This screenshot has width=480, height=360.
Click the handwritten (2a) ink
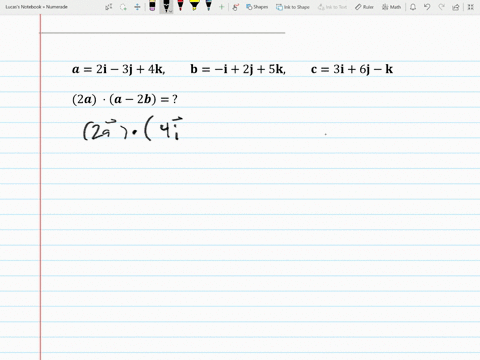click(x=105, y=130)
